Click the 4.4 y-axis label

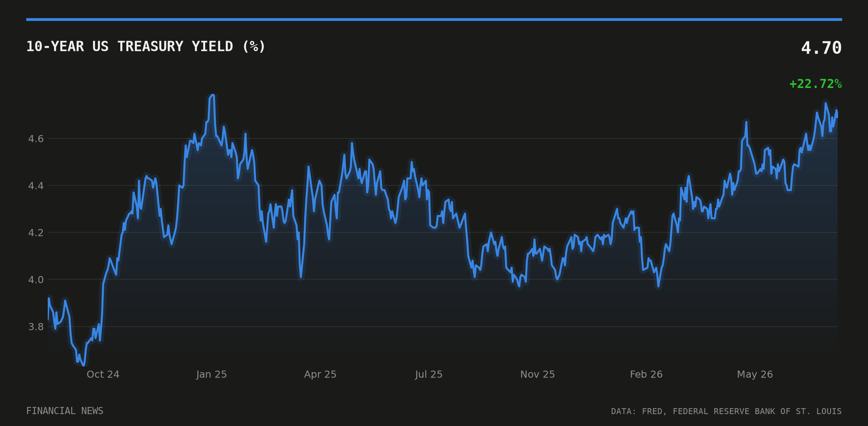pyautogui.click(x=36, y=186)
